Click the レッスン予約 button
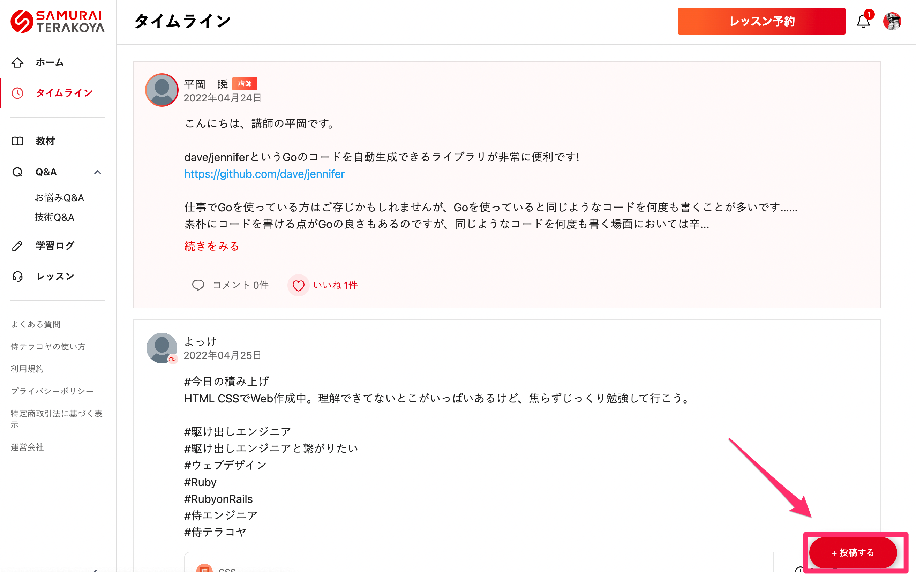 point(761,21)
